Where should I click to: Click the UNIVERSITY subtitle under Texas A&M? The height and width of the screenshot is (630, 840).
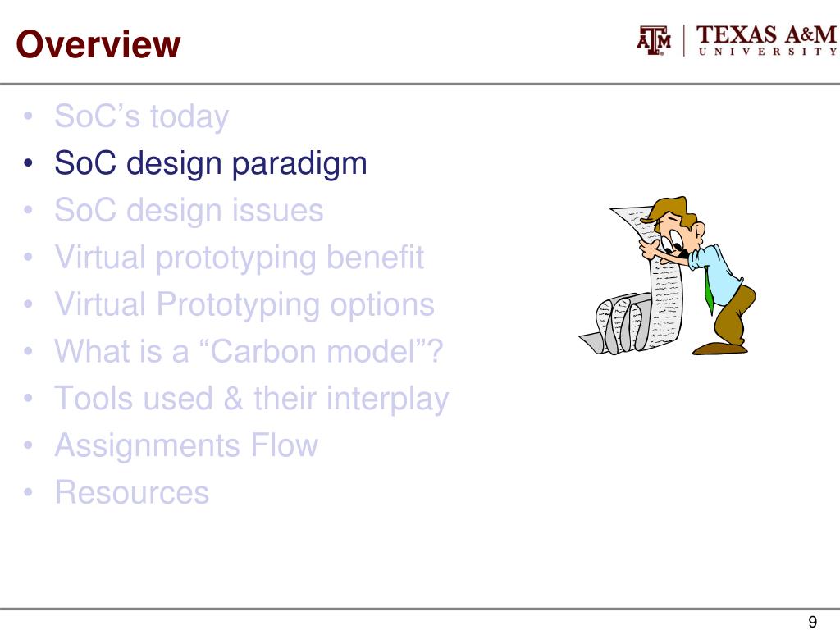(767, 52)
